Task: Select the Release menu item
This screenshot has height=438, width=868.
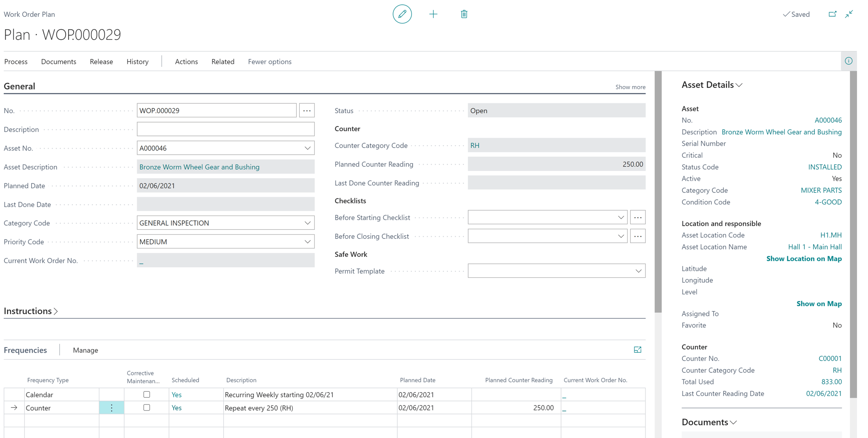Action: point(101,61)
